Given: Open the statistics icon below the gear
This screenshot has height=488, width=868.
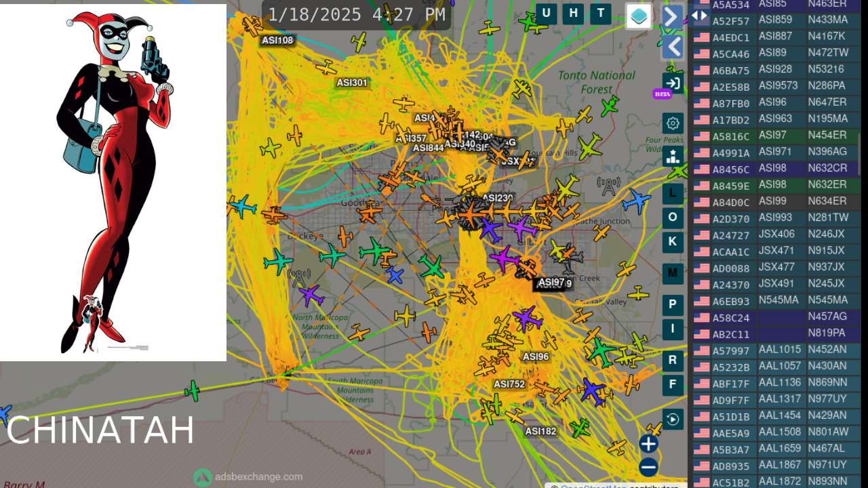Looking at the screenshot, I should point(673,157).
